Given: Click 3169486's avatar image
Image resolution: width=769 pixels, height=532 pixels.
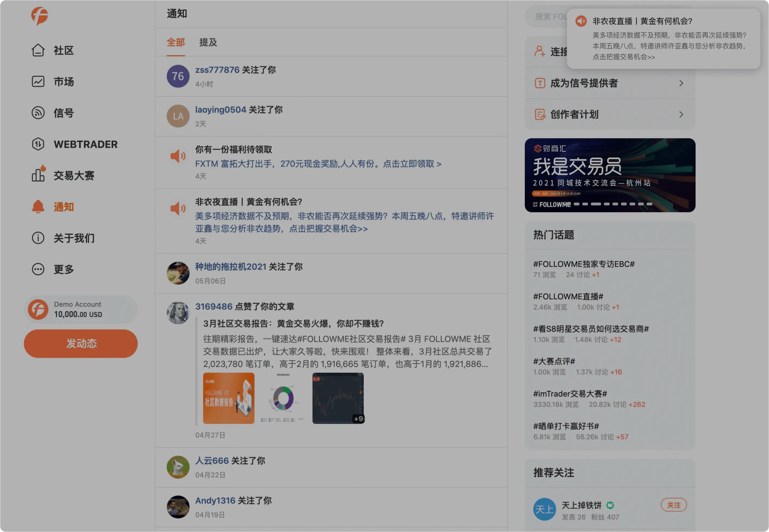Looking at the screenshot, I should point(178,313).
